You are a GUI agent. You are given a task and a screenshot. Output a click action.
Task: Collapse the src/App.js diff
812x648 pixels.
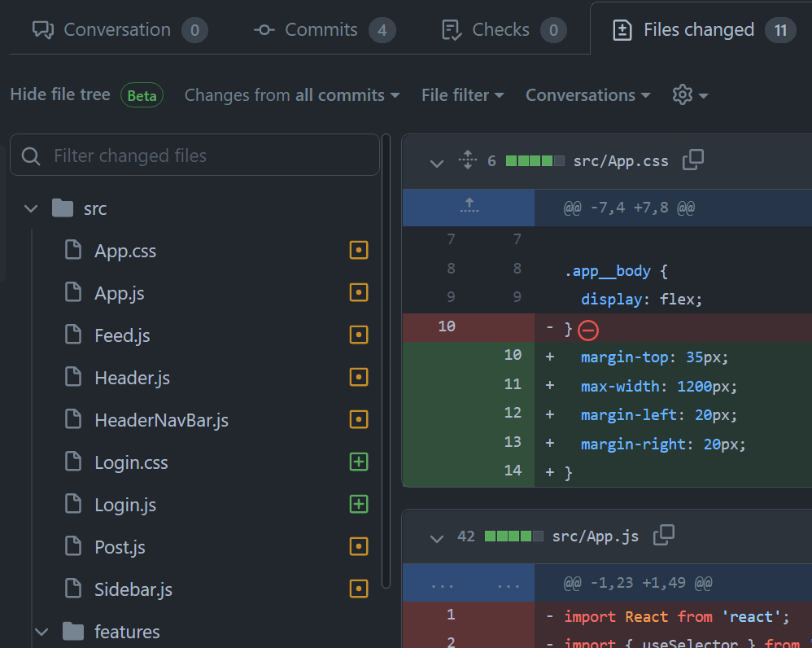(x=437, y=538)
